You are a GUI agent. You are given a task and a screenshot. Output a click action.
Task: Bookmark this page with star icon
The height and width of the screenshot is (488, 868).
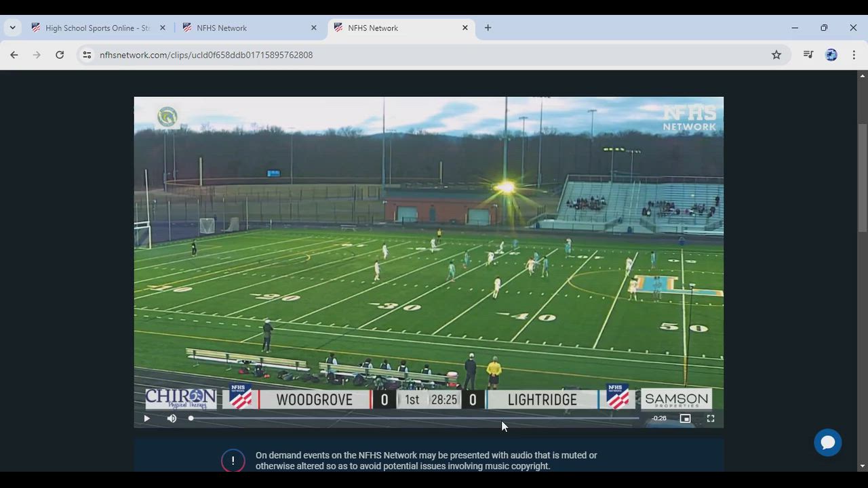tap(776, 55)
